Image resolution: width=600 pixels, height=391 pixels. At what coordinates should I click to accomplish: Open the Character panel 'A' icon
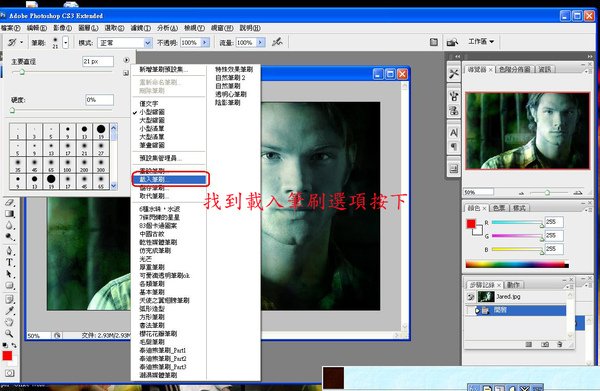pos(454,132)
